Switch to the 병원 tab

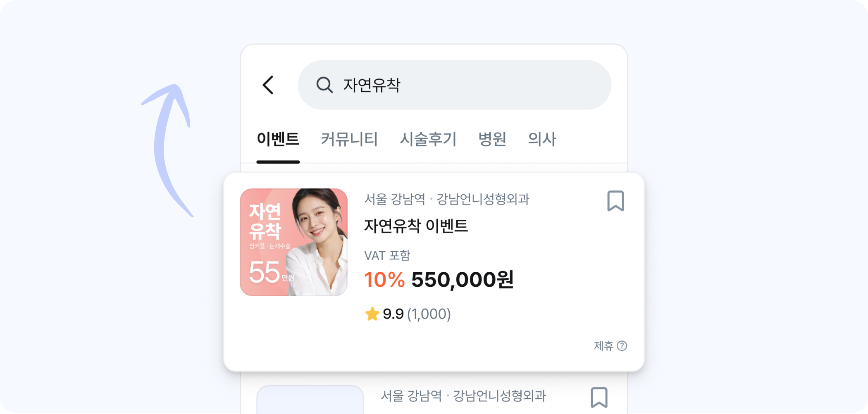(492, 139)
